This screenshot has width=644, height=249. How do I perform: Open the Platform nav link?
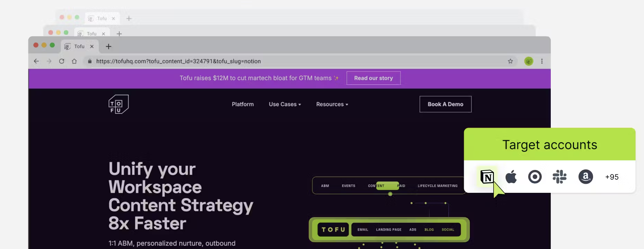point(243,104)
